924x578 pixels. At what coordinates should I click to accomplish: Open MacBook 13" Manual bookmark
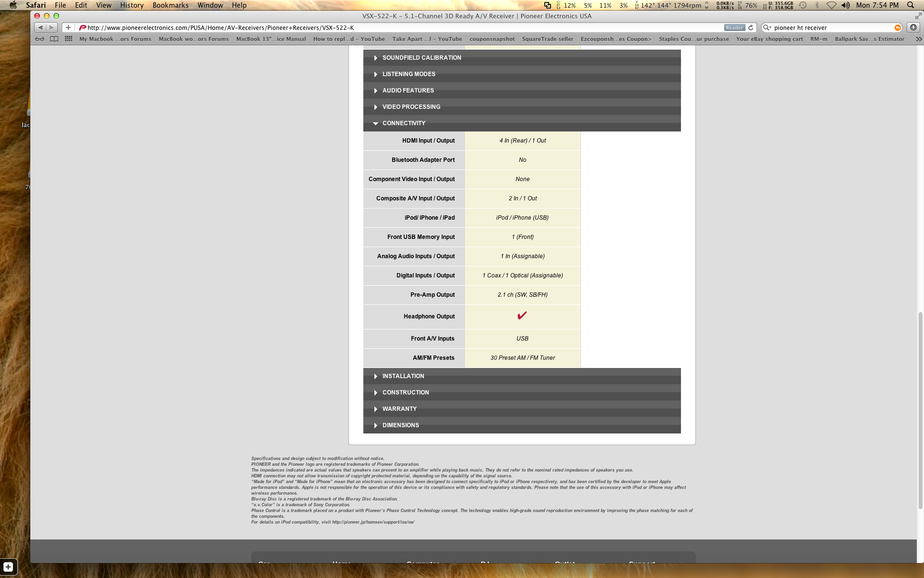pyautogui.click(x=271, y=39)
